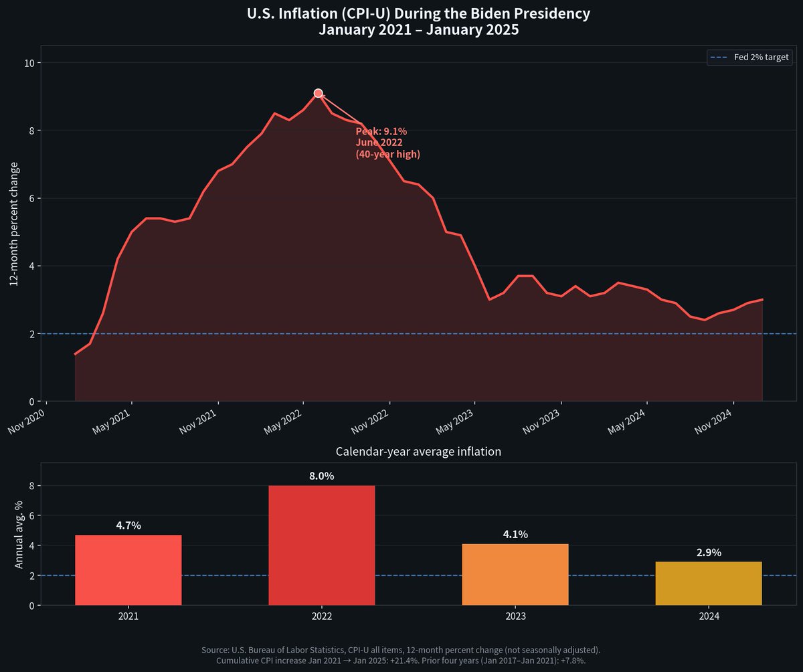Click the 'May 2024' x-axis tick label
The image size is (803, 672).
coord(628,420)
